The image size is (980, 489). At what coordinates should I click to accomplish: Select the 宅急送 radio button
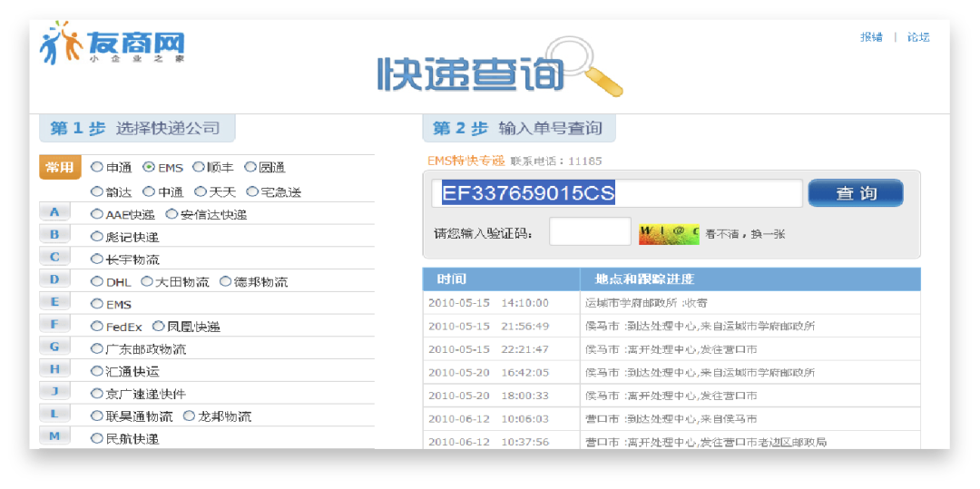pyautogui.click(x=252, y=191)
